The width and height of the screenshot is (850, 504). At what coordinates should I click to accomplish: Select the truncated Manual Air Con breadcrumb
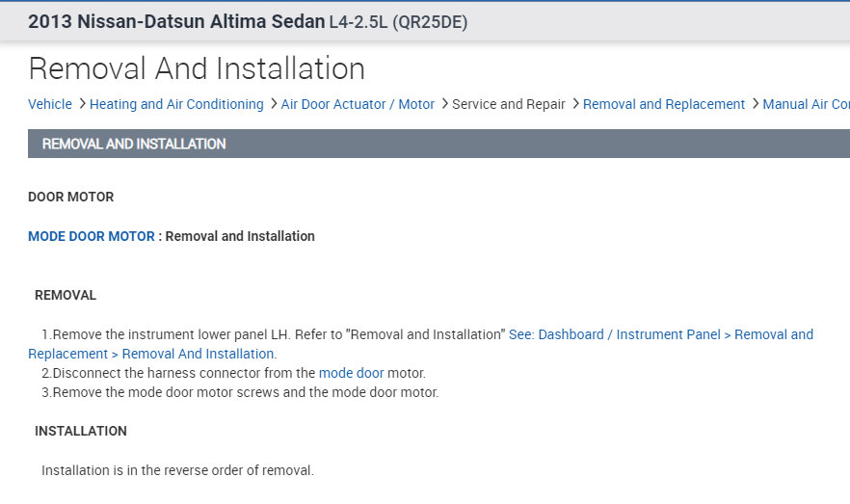806,104
